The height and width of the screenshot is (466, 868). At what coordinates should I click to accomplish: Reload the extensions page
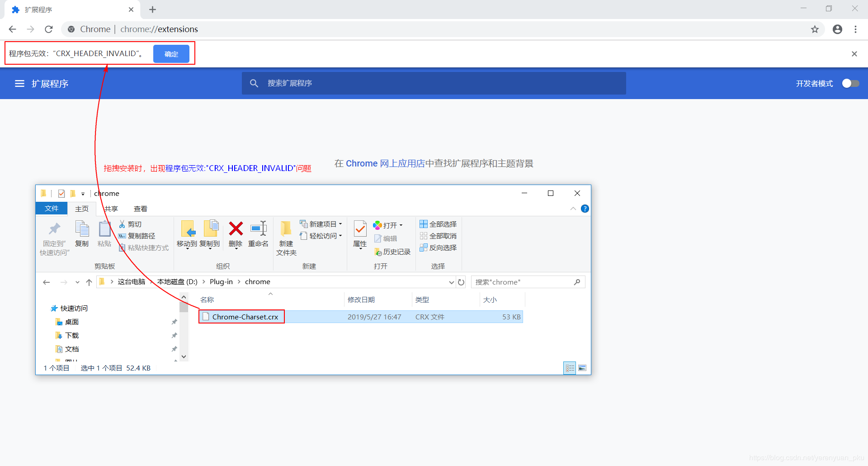tap(49, 29)
